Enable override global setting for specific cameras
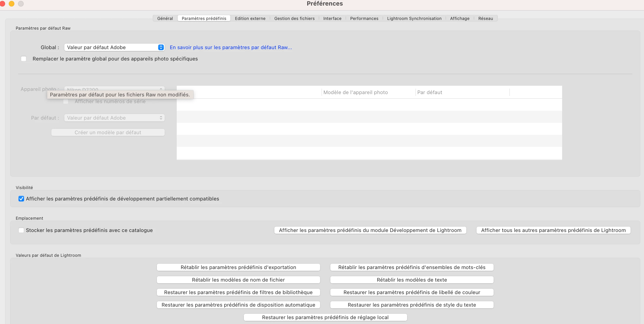Image resolution: width=644 pixels, height=324 pixels. click(x=24, y=59)
